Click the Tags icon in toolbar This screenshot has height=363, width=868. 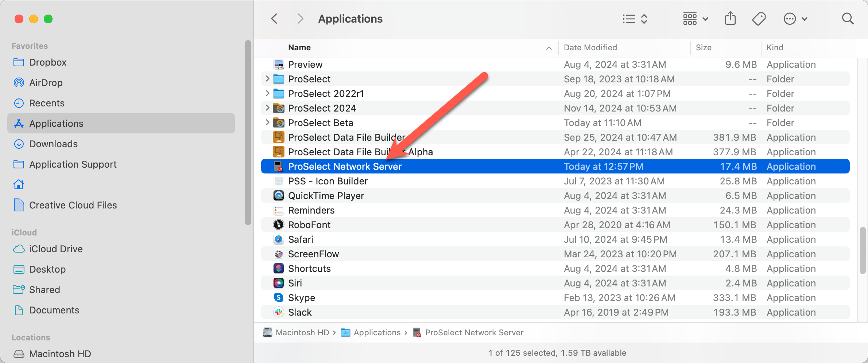759,19
